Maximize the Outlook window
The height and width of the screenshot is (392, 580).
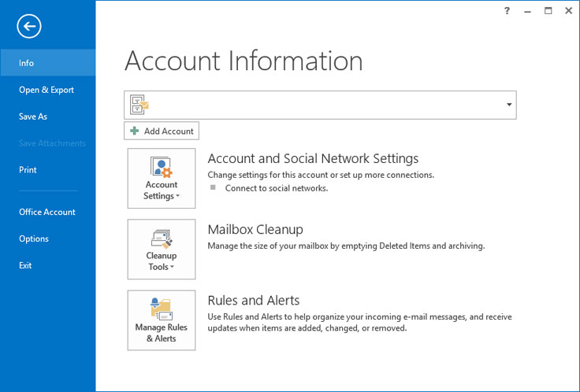[x=548, y=11]
